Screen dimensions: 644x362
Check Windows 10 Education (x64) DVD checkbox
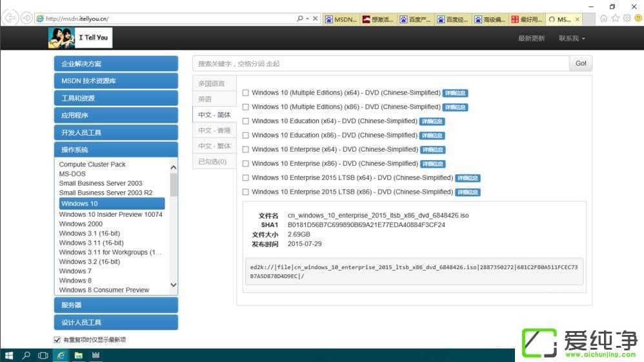click(245, 121)
